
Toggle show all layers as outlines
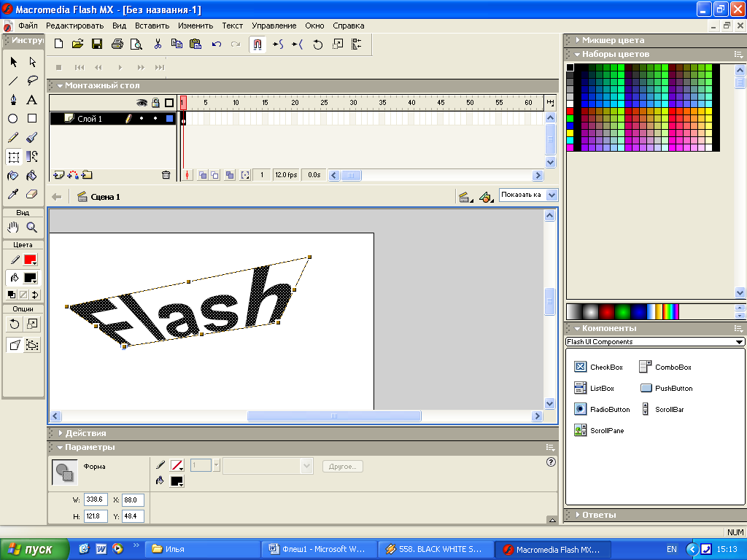[x=169, y=102]
